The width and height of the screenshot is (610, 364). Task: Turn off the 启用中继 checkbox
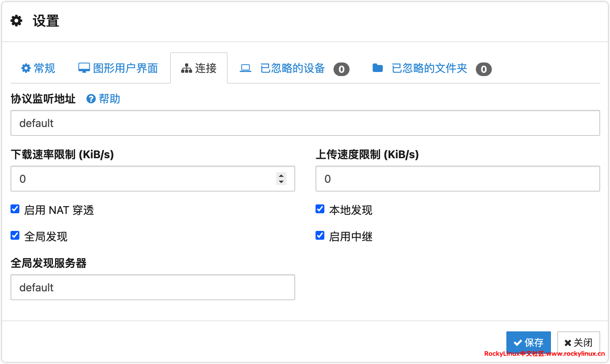pos(320,235)
